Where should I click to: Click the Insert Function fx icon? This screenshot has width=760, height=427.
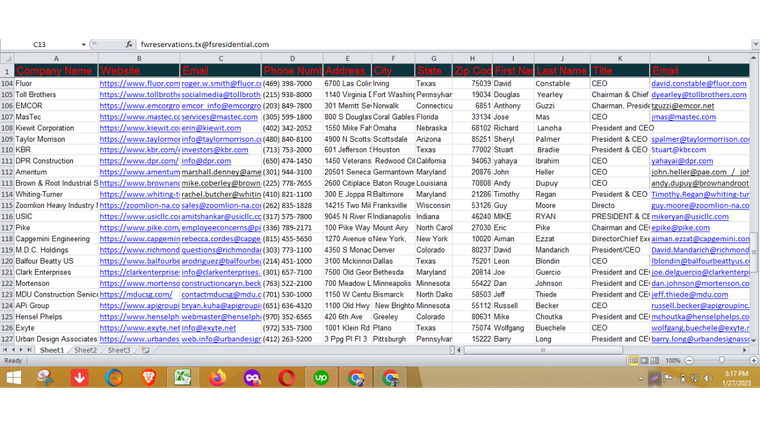pos(130,45)
